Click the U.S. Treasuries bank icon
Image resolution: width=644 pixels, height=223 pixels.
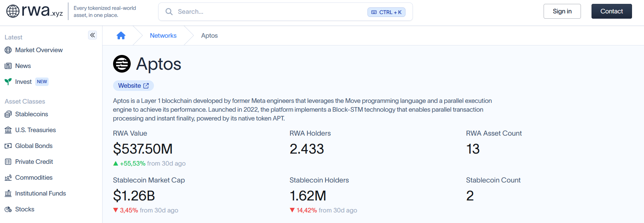(8, 130)
